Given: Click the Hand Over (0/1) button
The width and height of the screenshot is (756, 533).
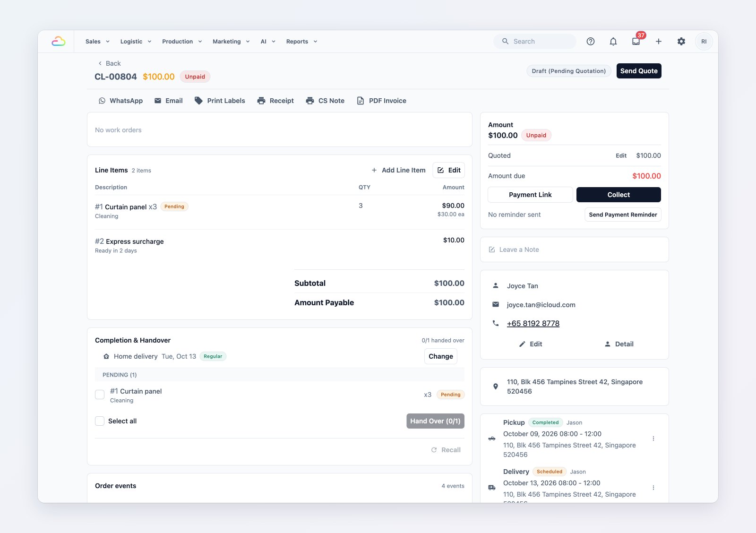Looking at the screenshot, I should pyautogui.click(x=435, y=421).
